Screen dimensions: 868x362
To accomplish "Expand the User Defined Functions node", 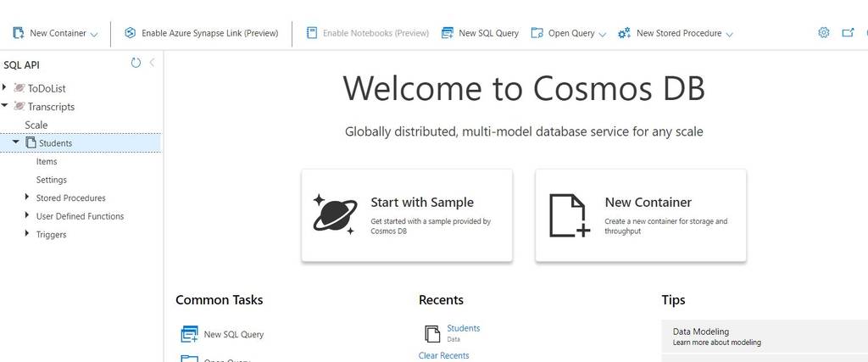I will pos(27,215).
